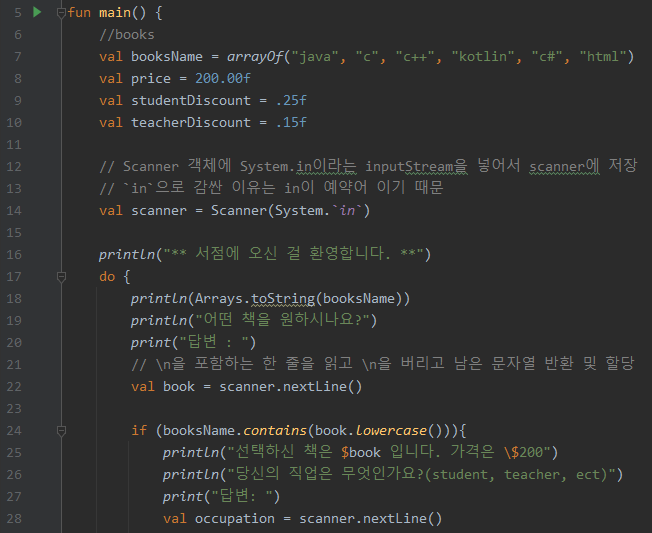Click Scanner(System.`in`) constructor call
Screen dimensions: 652x533
(290, 211)
